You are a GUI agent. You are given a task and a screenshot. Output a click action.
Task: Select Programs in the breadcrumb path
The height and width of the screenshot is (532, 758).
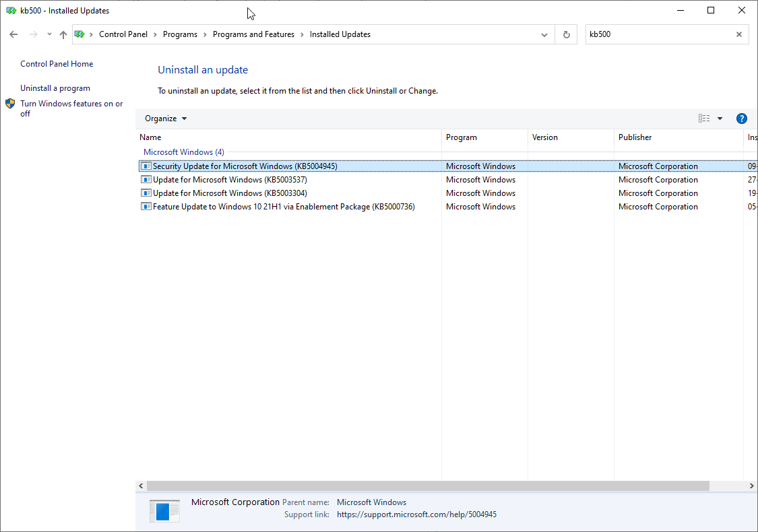click(x=181, y=34)
